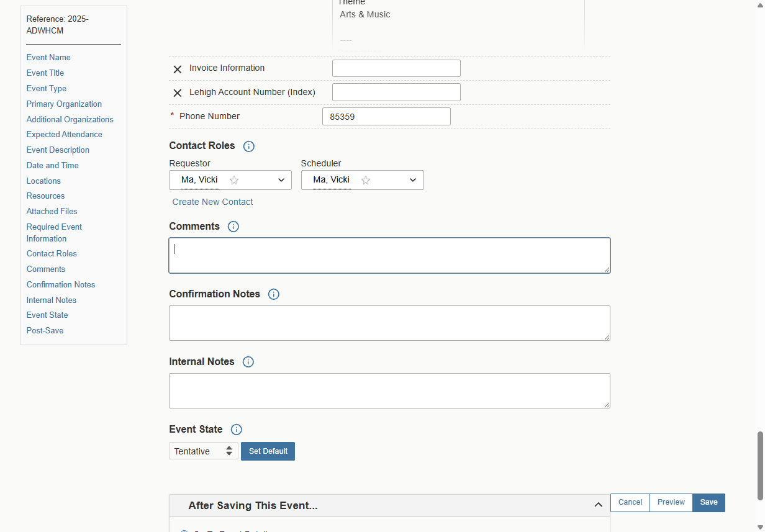
Task: Jump to Attached Files in sidebar
Action: tap(52, 211)
